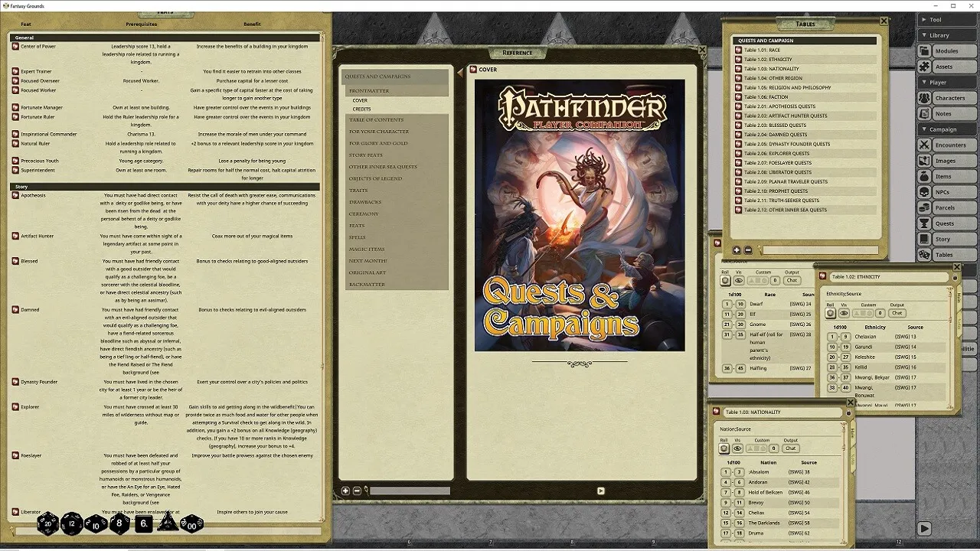
Task: Click the Tables dice icon
Action: tap(925, 255)
